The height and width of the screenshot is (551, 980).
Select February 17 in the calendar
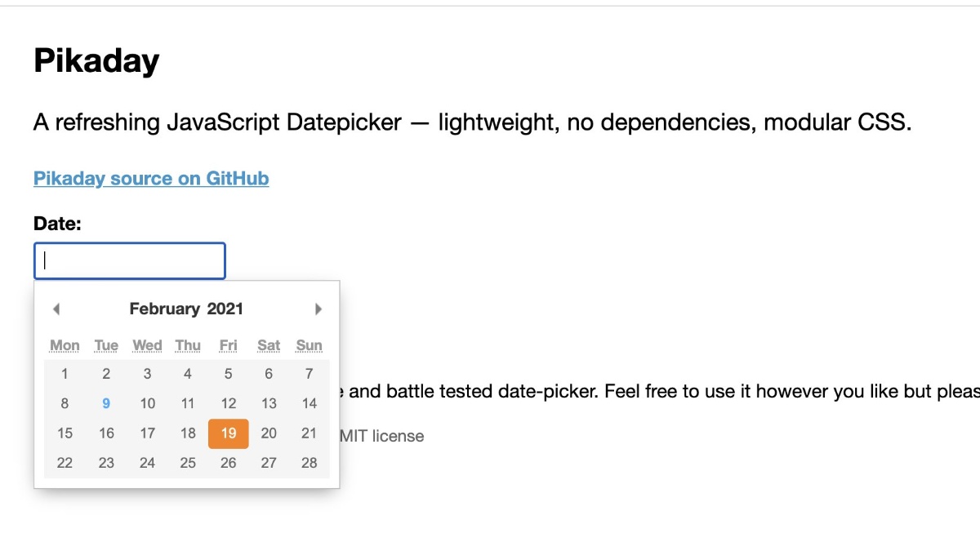point(147,433)
